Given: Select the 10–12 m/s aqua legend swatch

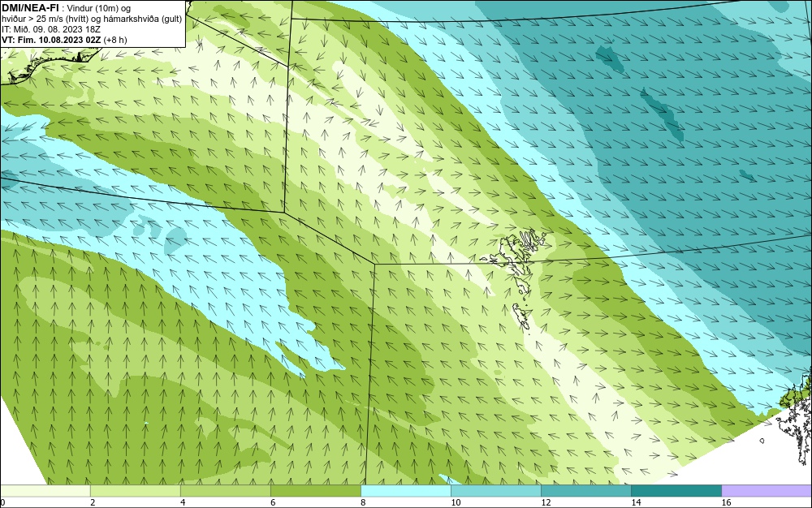Looking at the screenshot, I should click(496, 490).
